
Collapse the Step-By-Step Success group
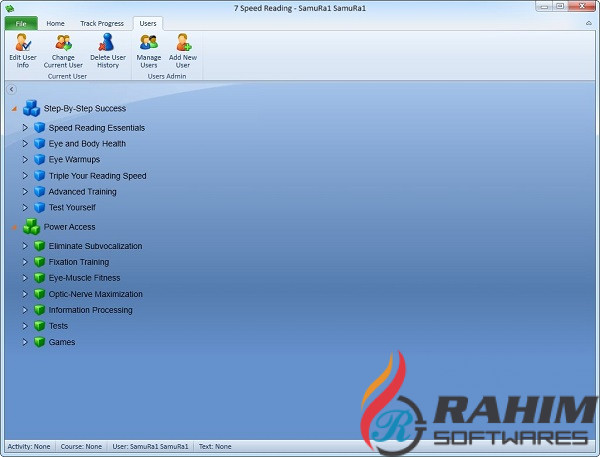14,109
